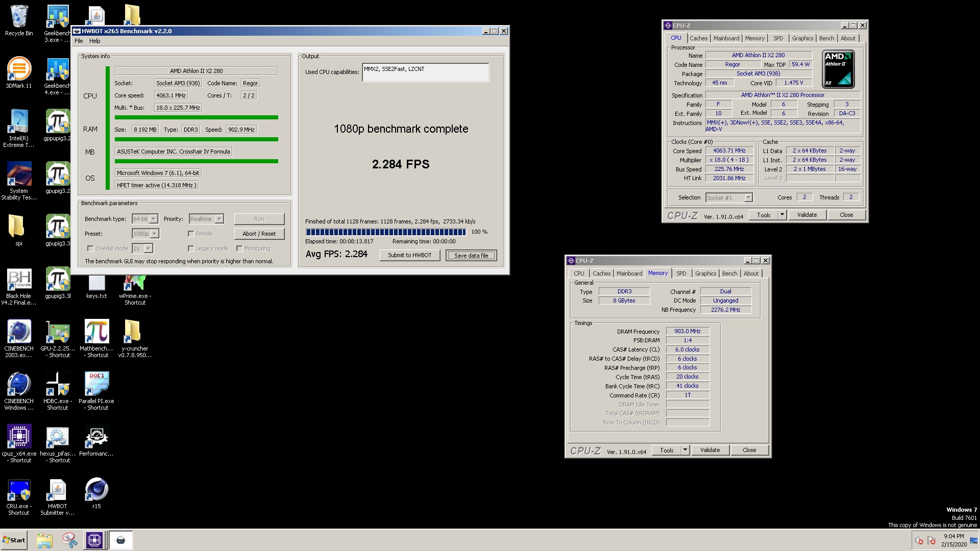Viewport: 980px width, 551px height.
Task: Toggle the Legacy mode checkbox
Action: [191, 248]
